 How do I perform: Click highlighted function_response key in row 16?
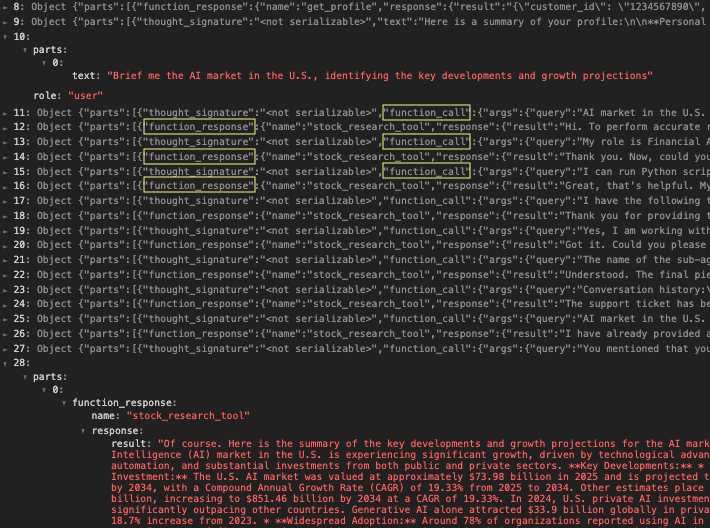coord(199,187)
